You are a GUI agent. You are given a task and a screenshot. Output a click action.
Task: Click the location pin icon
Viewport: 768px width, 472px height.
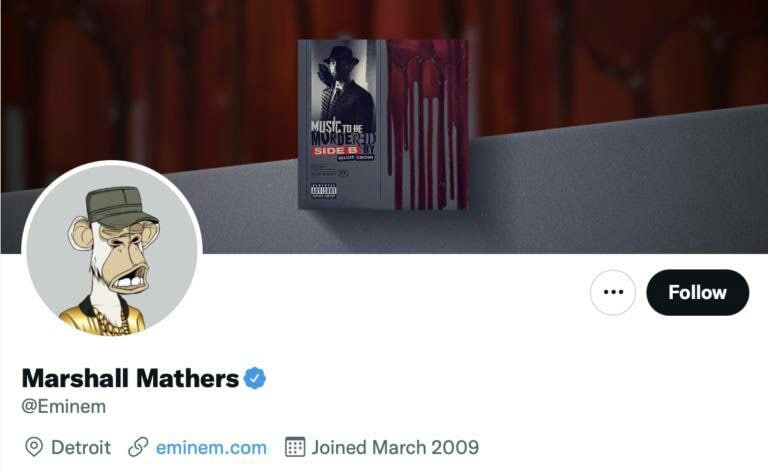[x=34, y=447]
